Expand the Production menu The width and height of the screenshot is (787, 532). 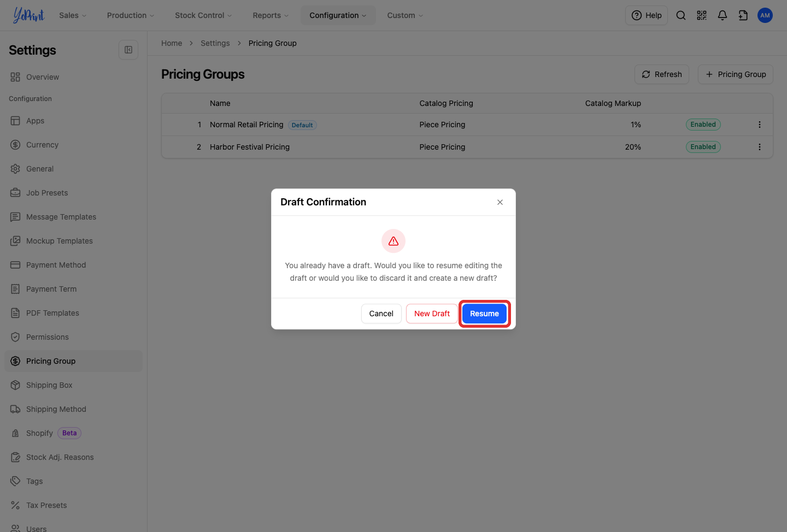pos(131,15)
